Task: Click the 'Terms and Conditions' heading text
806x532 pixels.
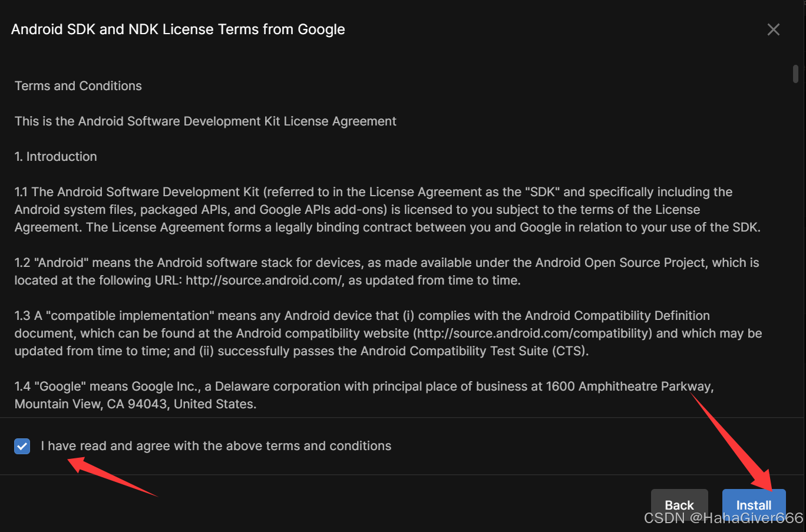Action: click(78, 86)
